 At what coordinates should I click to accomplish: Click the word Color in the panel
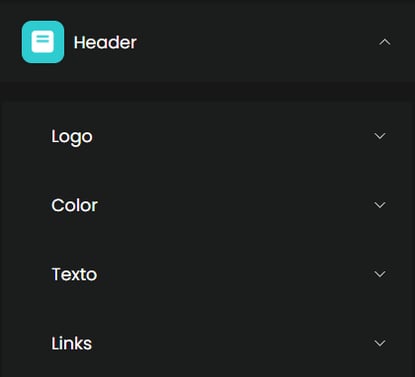click(x=74, y=205)
